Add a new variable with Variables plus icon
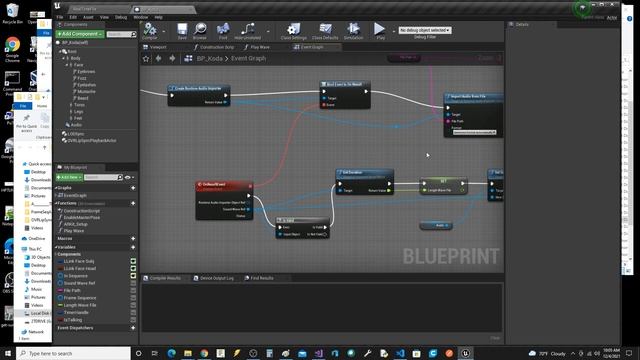This screenshot has height=360, width=640. click(133, 247)
